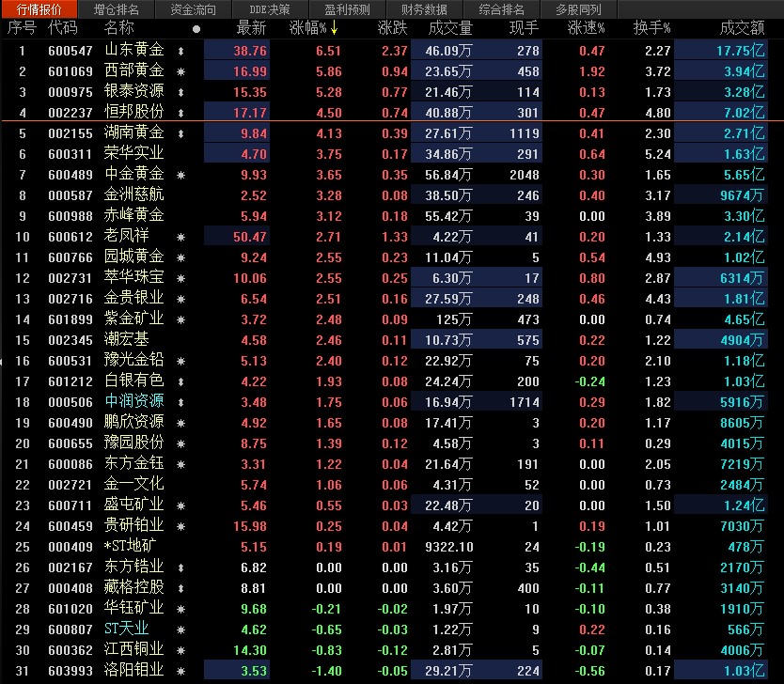Click the 涨跌 column header
Viewport: 784px width, 684px height.
click(x=392, y=28)
